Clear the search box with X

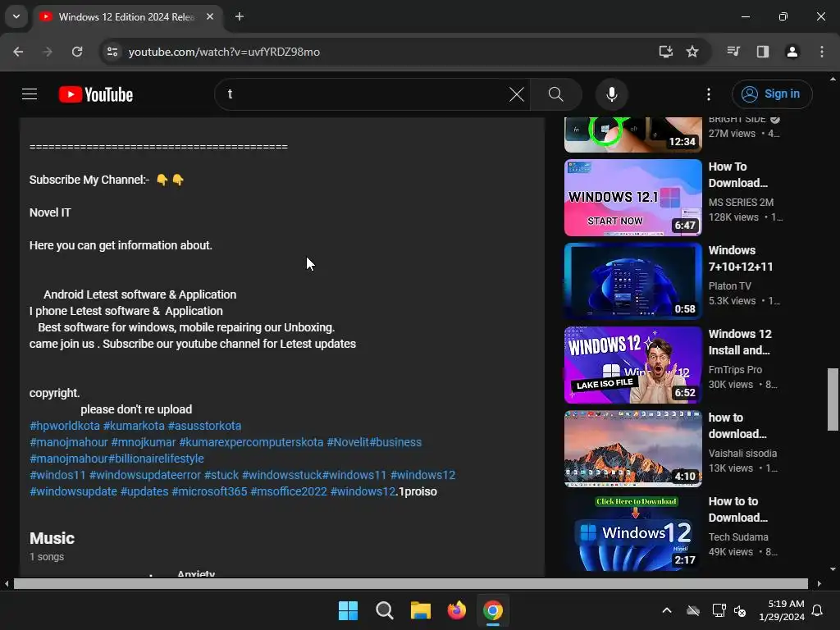517,94
